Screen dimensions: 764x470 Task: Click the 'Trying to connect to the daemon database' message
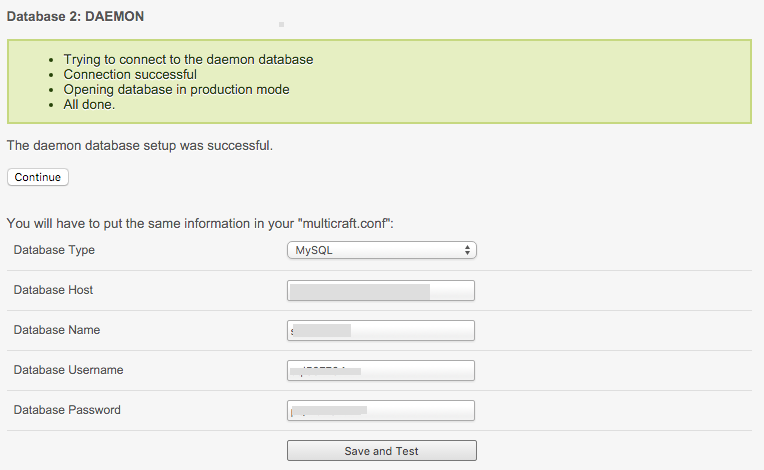188,60
